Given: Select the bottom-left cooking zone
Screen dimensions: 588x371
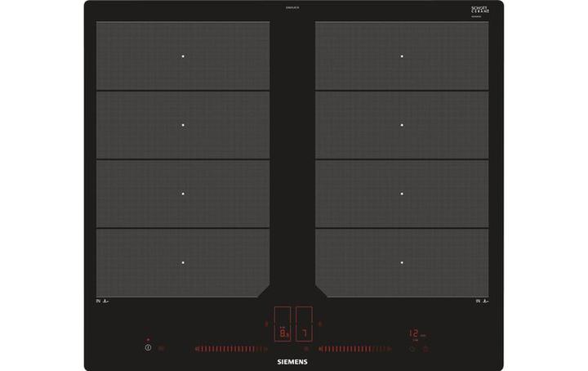Looking at the screenshot, I should [183, 262].
